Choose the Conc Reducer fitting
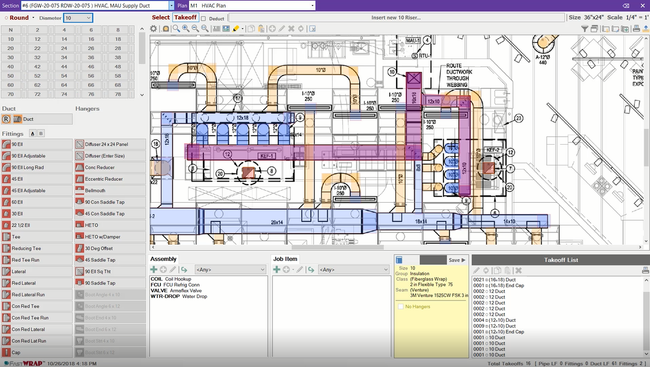 coord(110,168)
